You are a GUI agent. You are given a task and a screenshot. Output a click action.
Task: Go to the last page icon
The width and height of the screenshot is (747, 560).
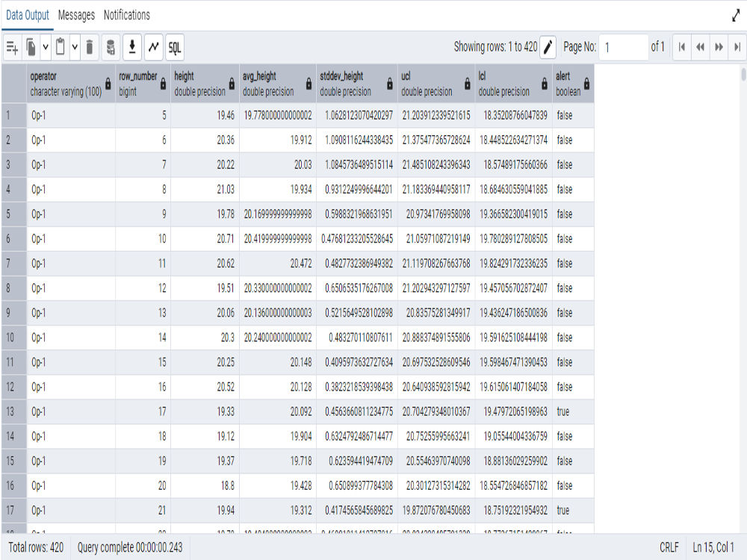tap(737, 47)
